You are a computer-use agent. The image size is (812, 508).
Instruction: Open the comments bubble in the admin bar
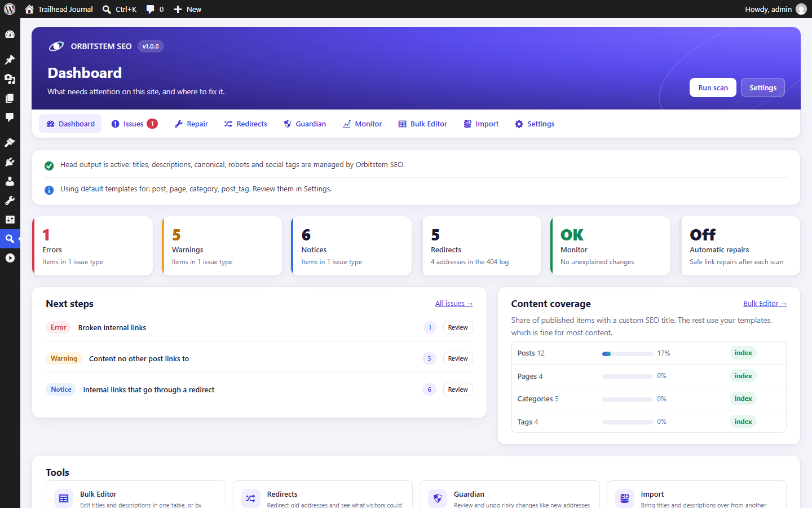click(155, 9)
